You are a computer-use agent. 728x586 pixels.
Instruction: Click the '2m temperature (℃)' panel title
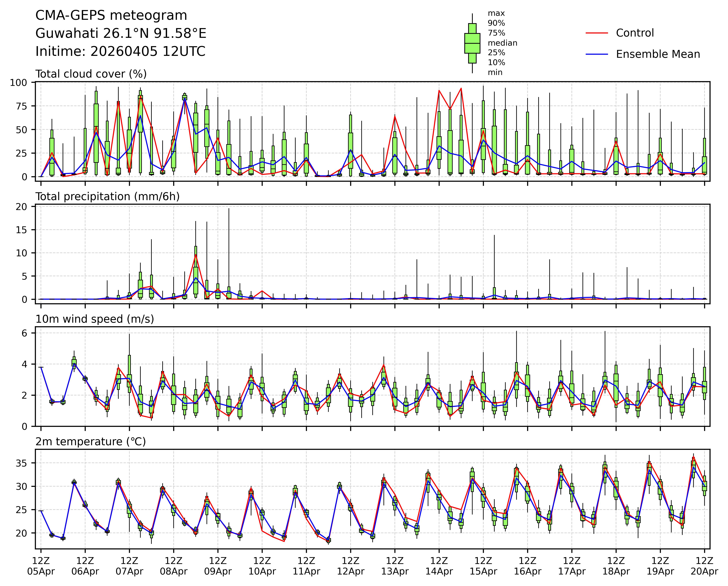91,442
